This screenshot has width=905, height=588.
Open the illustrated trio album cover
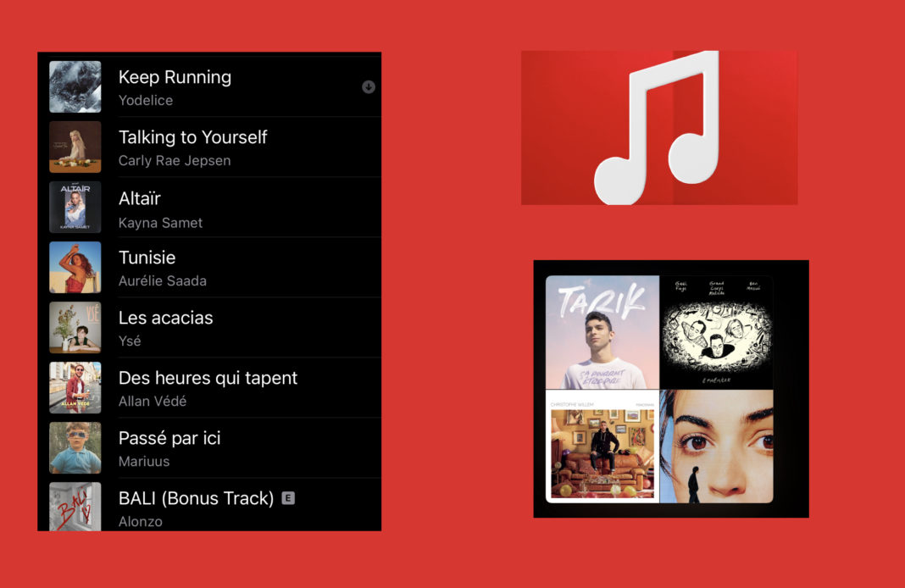pos(716,332)
